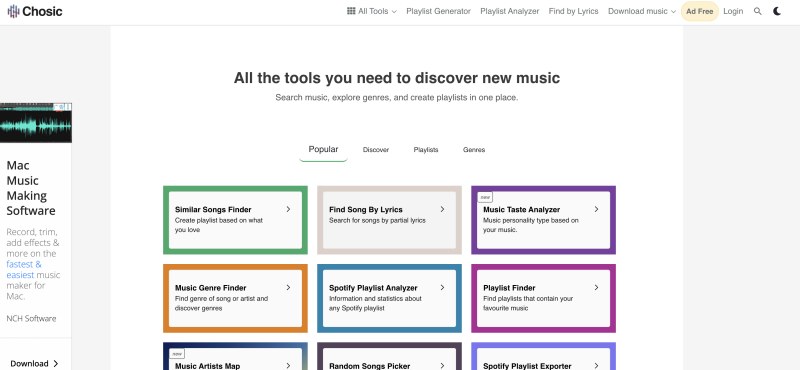
Task: Click the arrow on Similar Songs Finder
Action: coord(288,209)
